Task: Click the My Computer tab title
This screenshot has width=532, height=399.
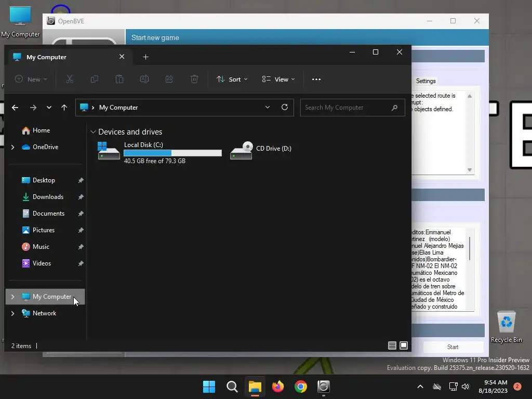Action: point(46,57)
